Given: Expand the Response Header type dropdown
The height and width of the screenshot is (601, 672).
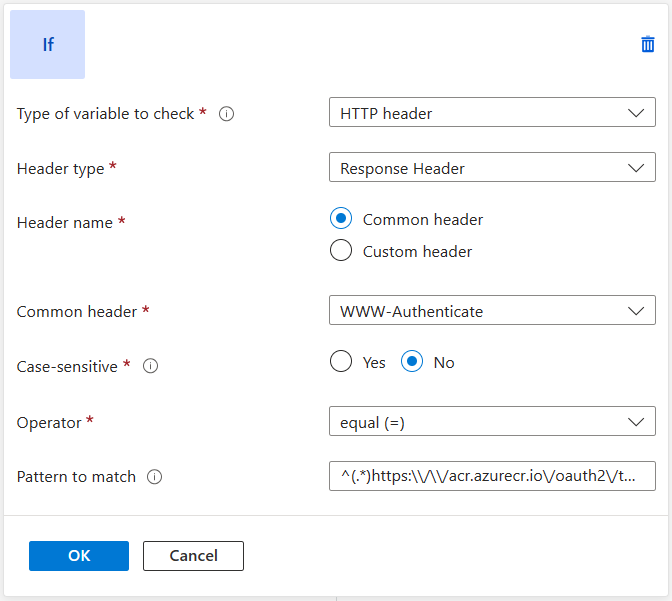Looking at the screenshot, I should (491, 168).
